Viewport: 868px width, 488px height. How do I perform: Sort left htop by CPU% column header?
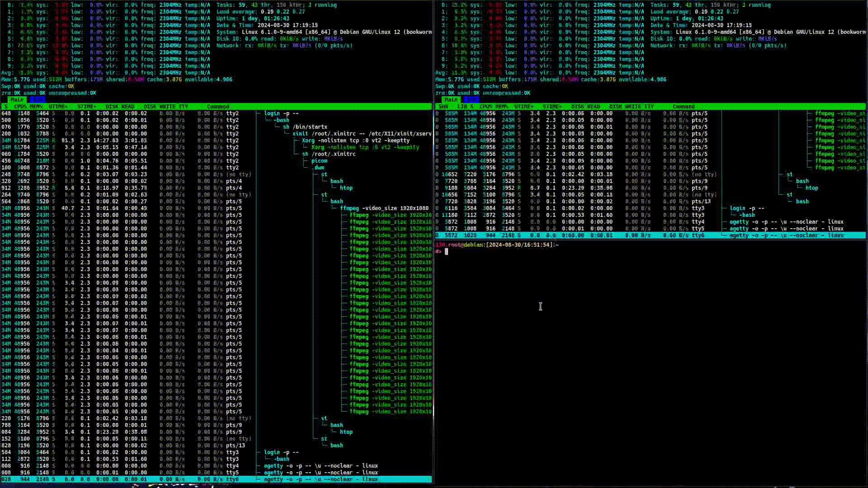pos(21,107)
